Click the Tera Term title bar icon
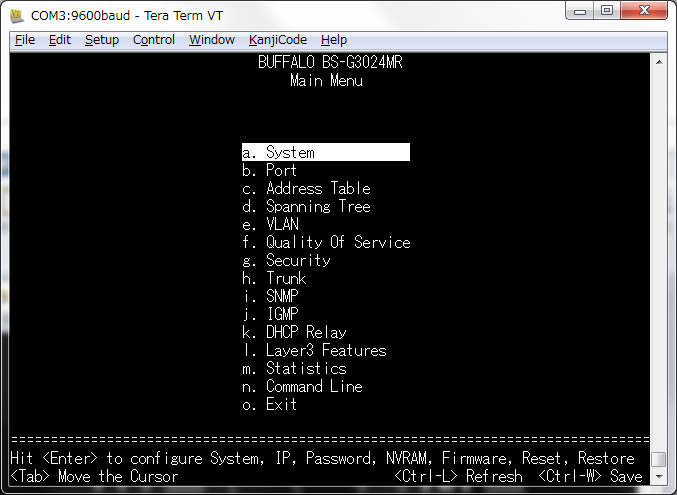 pos(17,16)
